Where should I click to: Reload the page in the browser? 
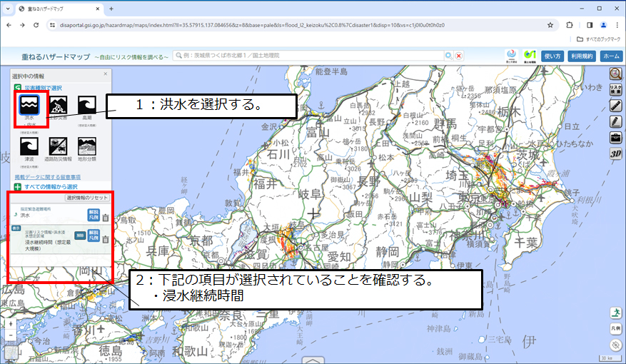click(36, 25)
